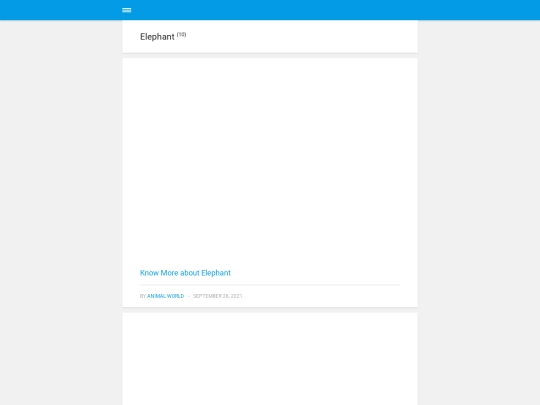Click the blue top navigation bar
Screen dimensions: 540x405
(x=270, y=10)
